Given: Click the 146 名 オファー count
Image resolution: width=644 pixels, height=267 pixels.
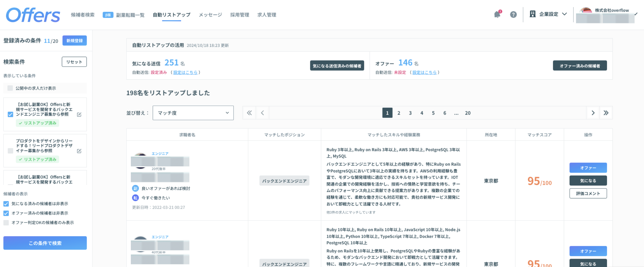Looking at the screenshot, I should (x=408, y=63).
